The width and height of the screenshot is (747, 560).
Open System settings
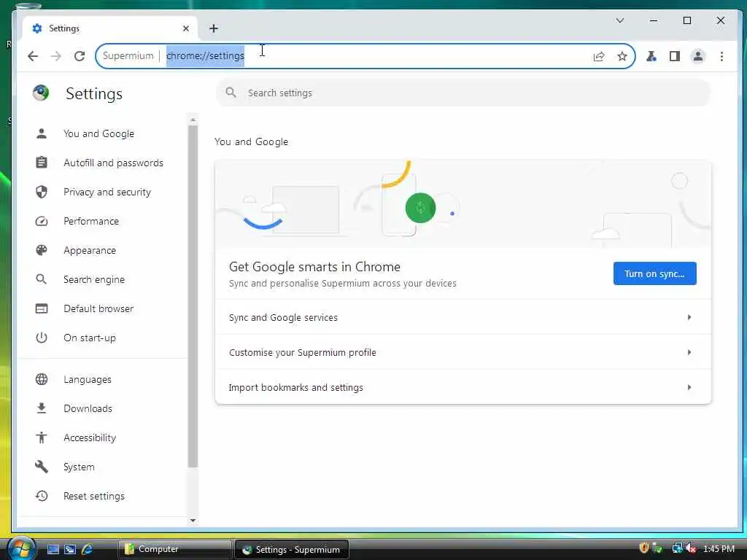[x=79, y=467]
